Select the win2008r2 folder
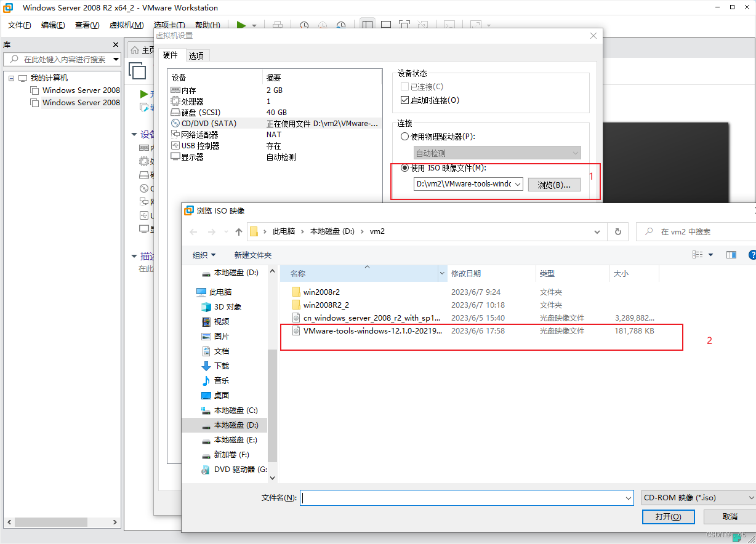The width and height of the screenshot is (756, 544). point(323,292)
